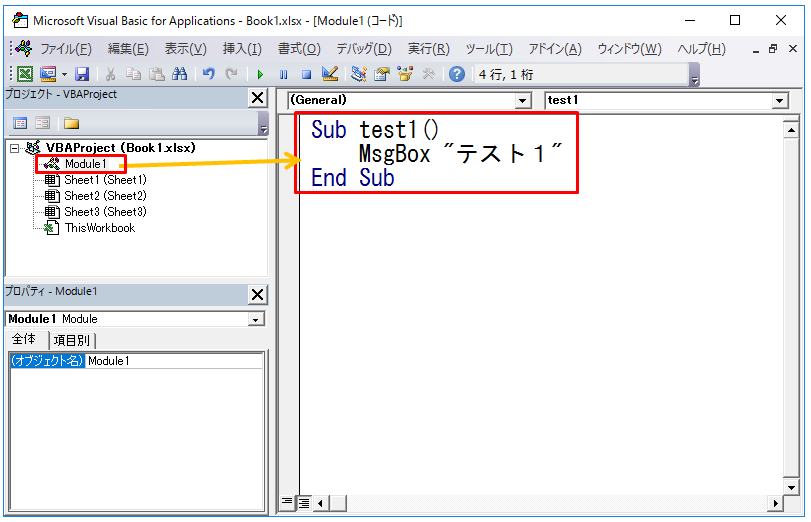Open the アドイン(A) menu
Viewport: 811px width, 522px height.
(x=555, y=49)
